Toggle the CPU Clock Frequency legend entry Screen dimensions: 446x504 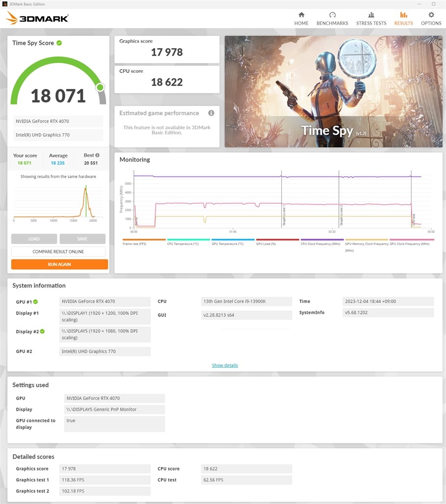(322, 242)
